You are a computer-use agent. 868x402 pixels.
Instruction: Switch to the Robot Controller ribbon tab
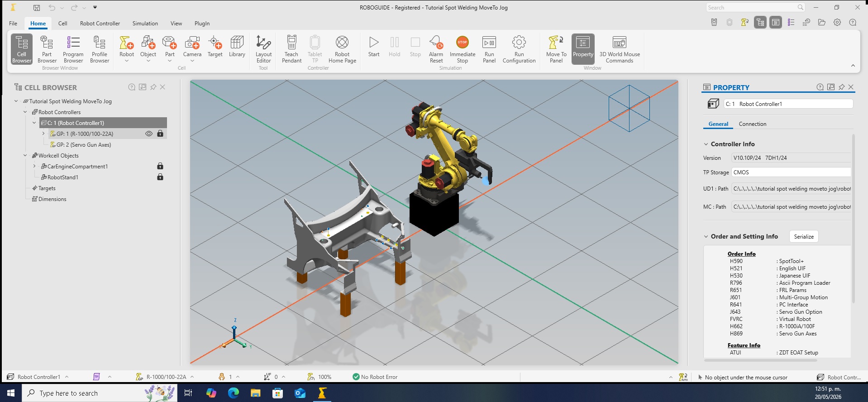tap(100, 24)
